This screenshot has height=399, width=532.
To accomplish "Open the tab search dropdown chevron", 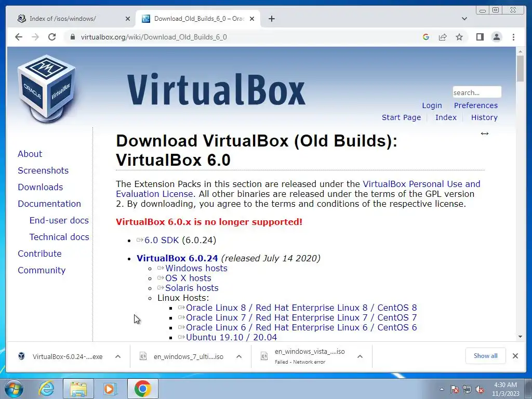I will (x=464, y=19).
